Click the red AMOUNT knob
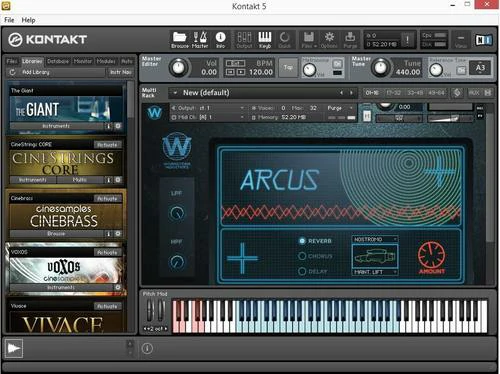Viewport: 500px width, 374px height. (x=431, y=255)
